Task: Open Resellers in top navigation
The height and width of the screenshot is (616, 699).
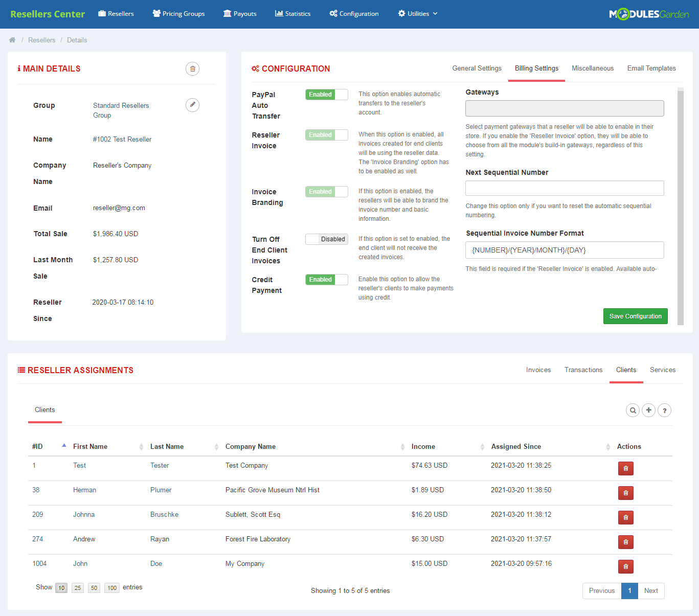Action: pyautogui.click(x=116, y=14)
